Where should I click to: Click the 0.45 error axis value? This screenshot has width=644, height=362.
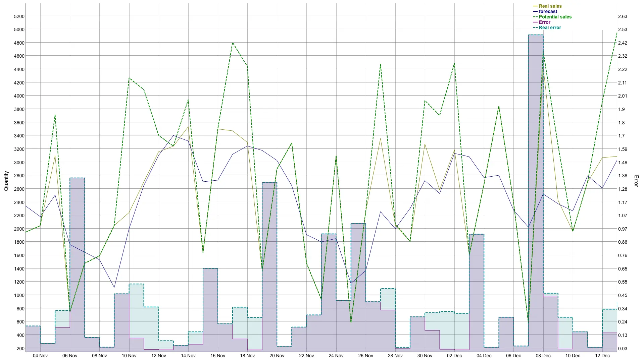623,295
